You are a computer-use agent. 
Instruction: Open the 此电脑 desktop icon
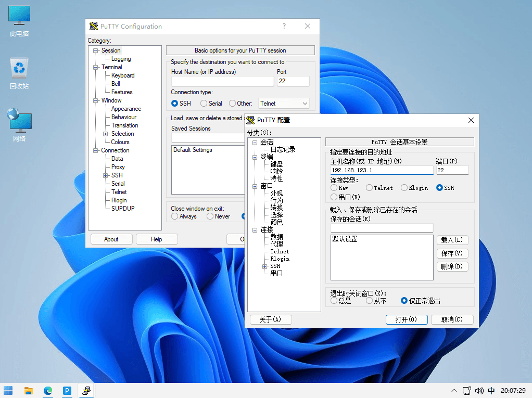[19, 21]
